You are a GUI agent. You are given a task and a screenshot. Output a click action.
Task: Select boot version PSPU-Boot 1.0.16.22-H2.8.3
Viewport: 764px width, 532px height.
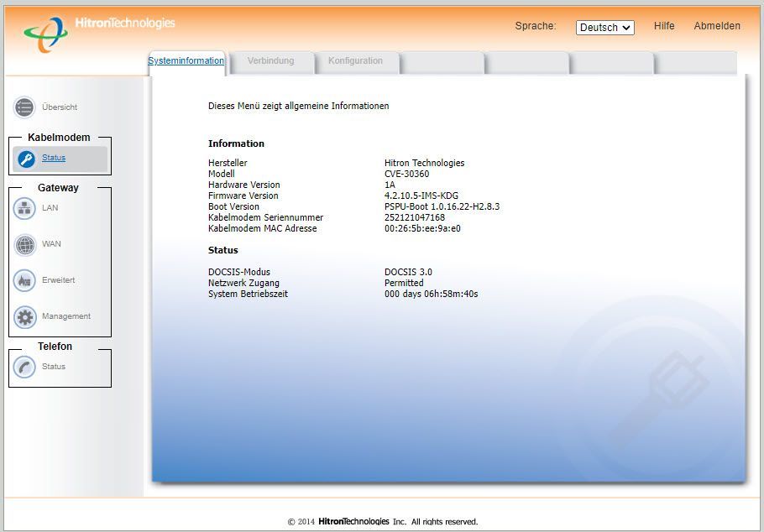[442, 206]
